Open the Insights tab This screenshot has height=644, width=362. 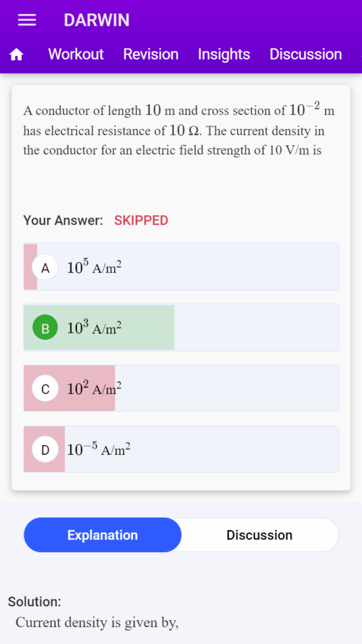click(x=224, y=54)
